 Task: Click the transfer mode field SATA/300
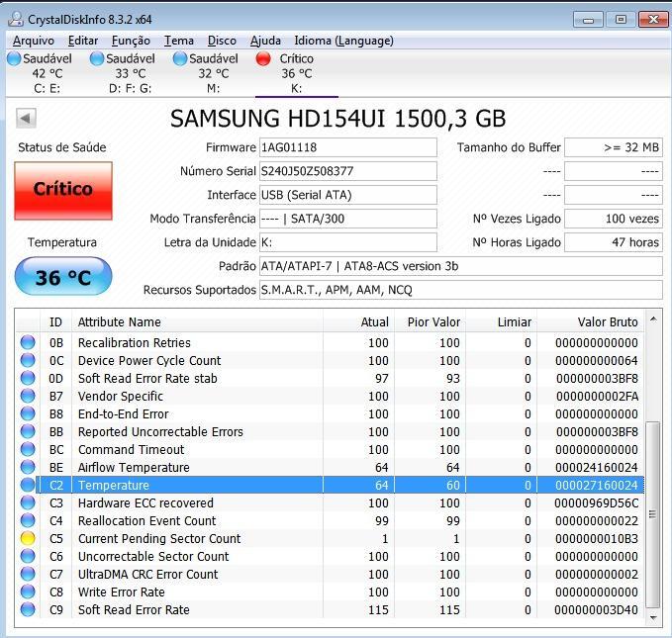point(348,219)
